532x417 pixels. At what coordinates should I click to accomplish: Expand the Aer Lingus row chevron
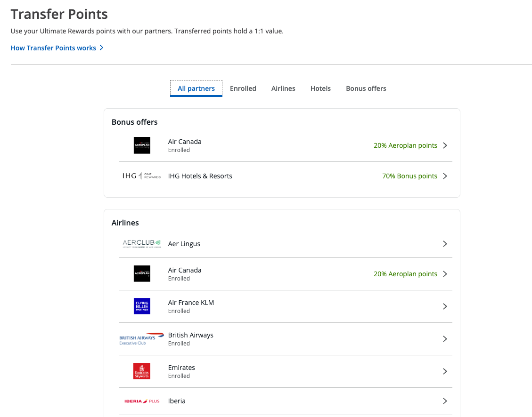444,244
